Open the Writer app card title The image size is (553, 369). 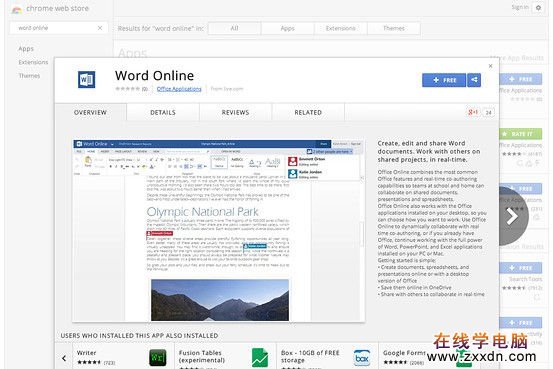coord(86,353)
